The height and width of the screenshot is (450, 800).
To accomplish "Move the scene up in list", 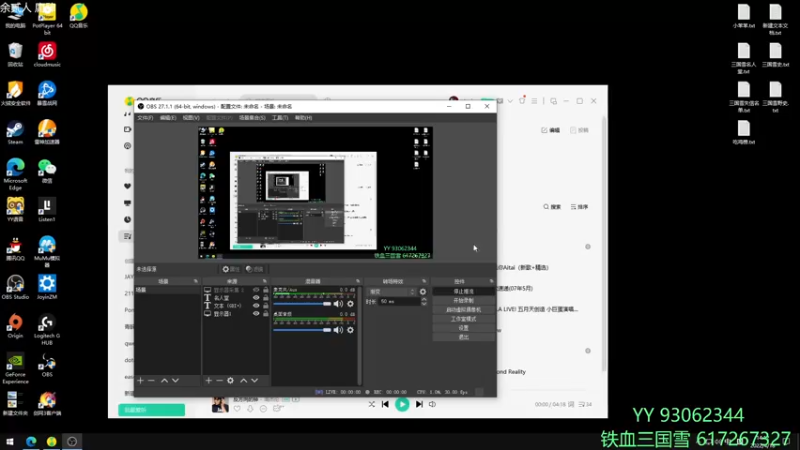I will tap(164, 381).
